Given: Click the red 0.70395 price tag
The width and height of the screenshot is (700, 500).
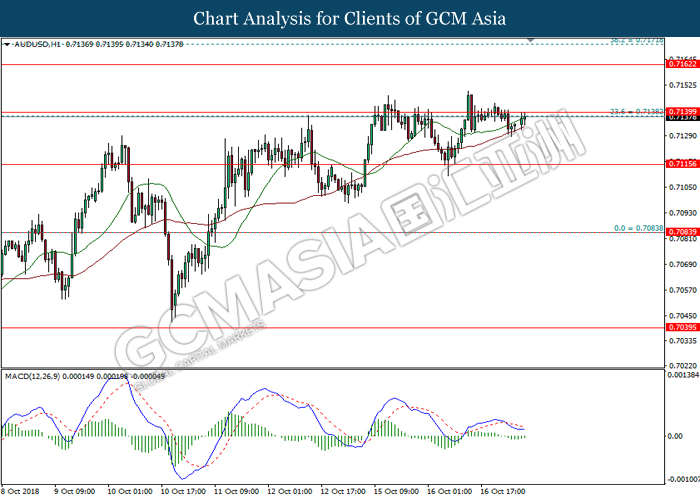Looking at the screenshot, I should 682,327.
